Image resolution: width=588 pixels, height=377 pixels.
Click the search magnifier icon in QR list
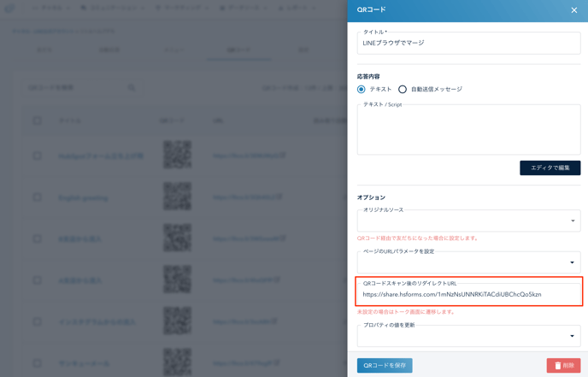pyautogui.click(x=132, y=87)
